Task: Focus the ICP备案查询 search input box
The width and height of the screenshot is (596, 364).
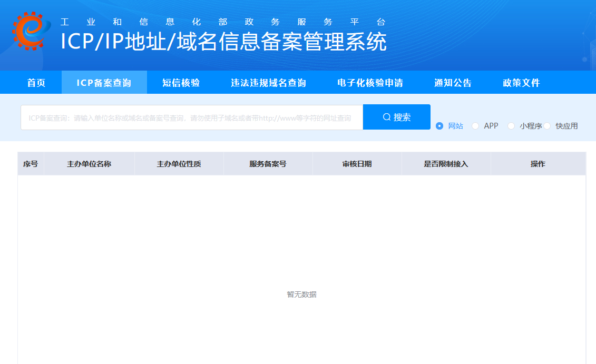Action: click(192, 117)
